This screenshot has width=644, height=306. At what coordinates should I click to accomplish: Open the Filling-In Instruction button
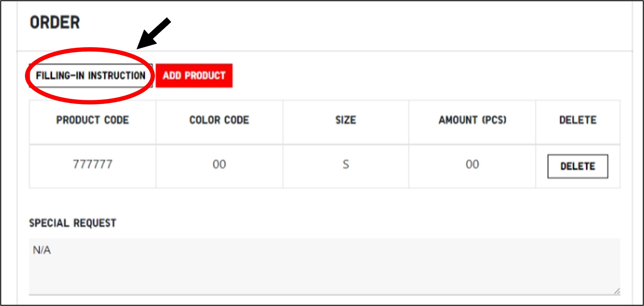[x=90, y=76]
